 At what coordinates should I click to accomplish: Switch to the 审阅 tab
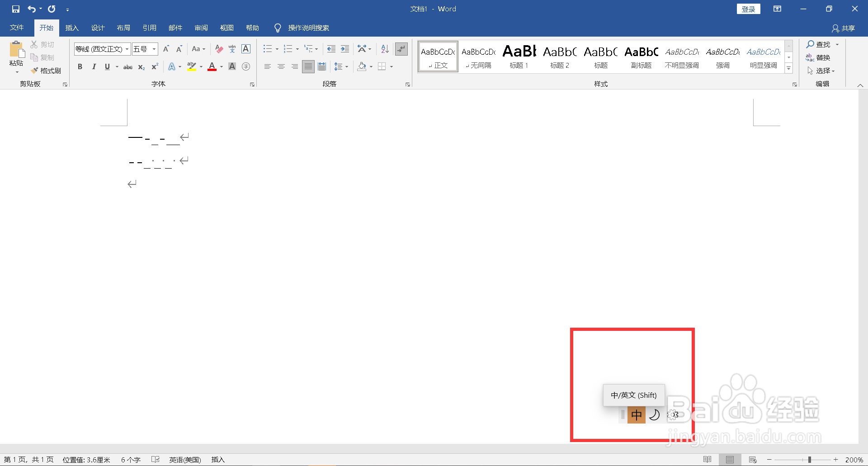[201, 28]
